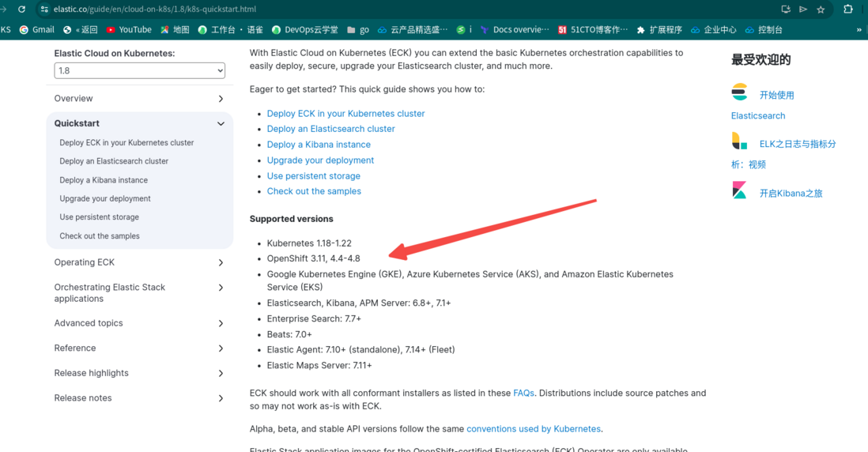Click the Kibana logo icon in sidebar

click(740, 190)
